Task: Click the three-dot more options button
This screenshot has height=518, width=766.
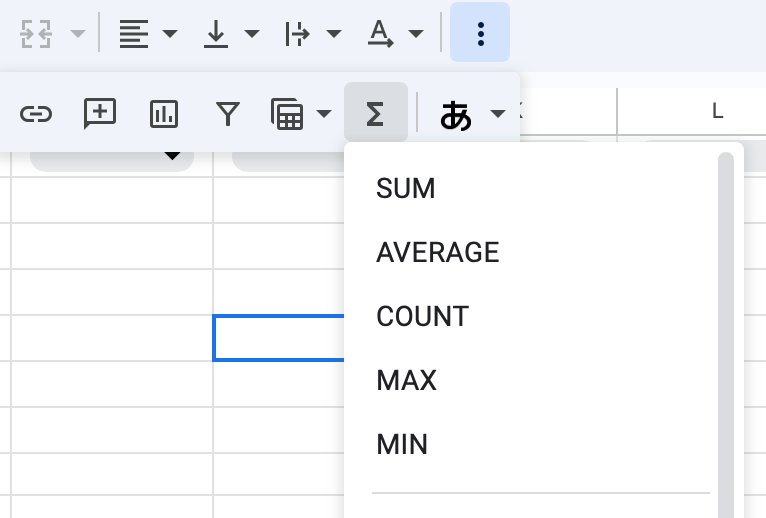Action: (480, 33)
